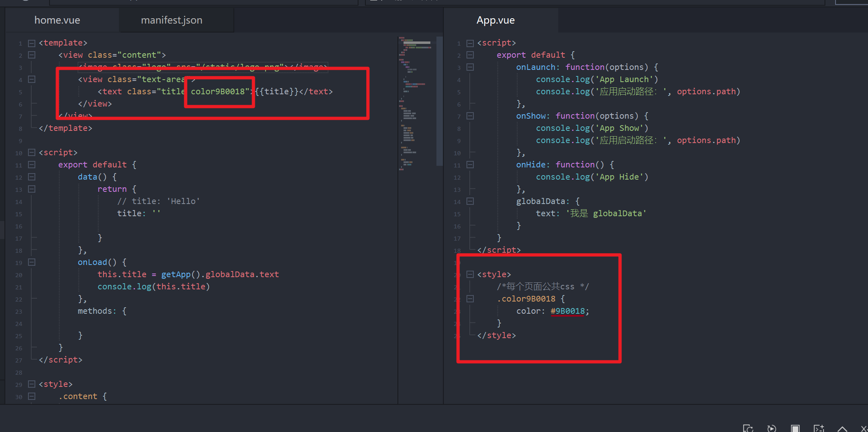Fold the .content rule in home.vue

pyautogui.click(x=32, y=396)
